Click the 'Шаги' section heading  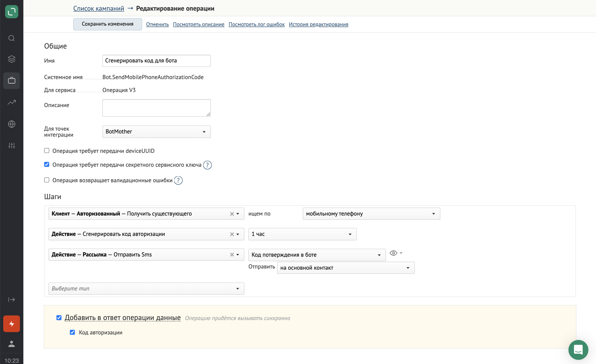point(53,197)
